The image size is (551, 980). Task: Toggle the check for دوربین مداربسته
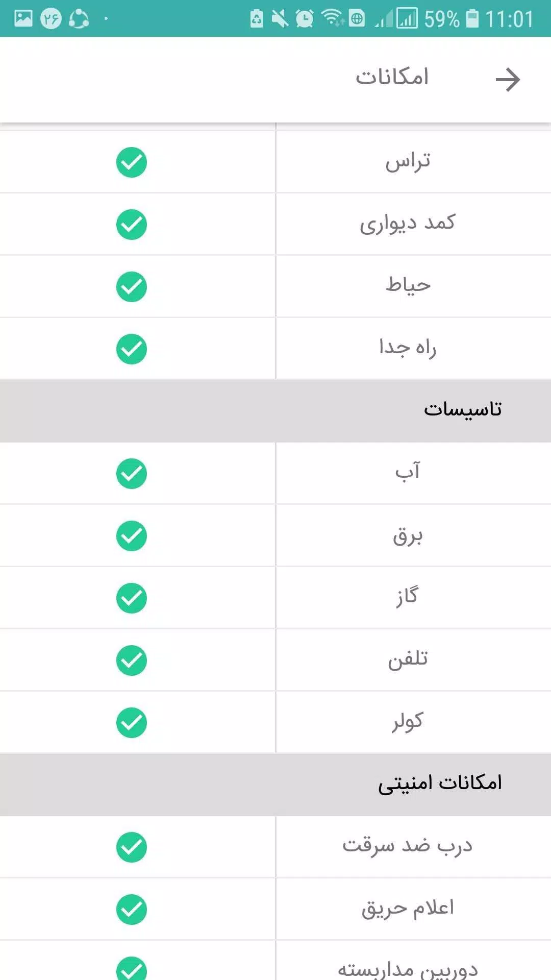(132, 968)
